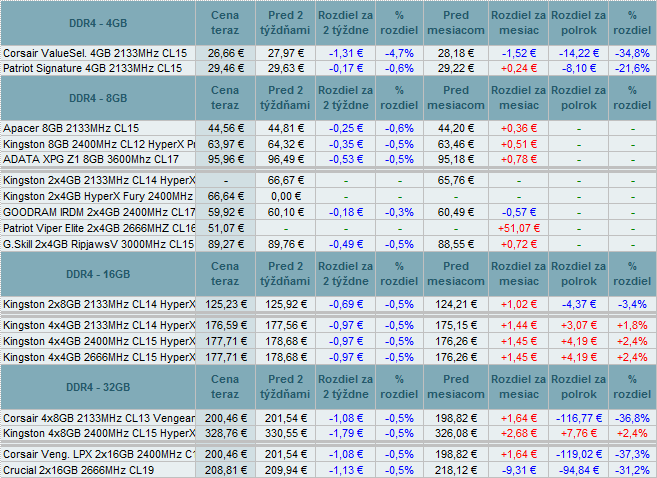657x478 pixels.
Task: Click the 218,12 € month-ago price
Action: pyautogui.click(x=456, y=470)
